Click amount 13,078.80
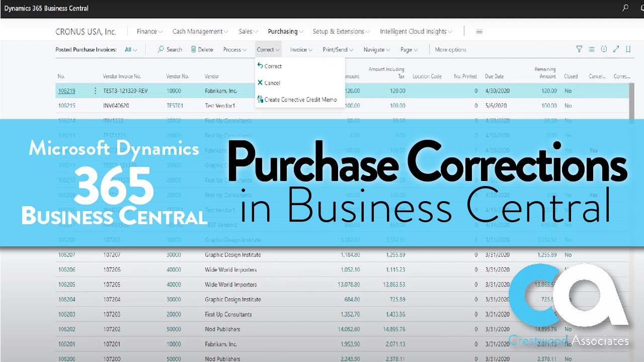 pos(349,285)
